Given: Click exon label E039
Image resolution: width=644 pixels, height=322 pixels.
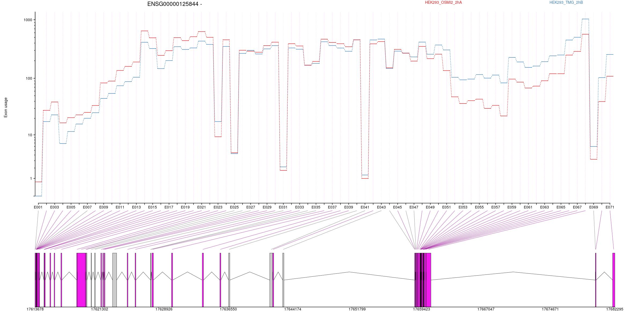Looking at the screenshot, I should point(349,207).
